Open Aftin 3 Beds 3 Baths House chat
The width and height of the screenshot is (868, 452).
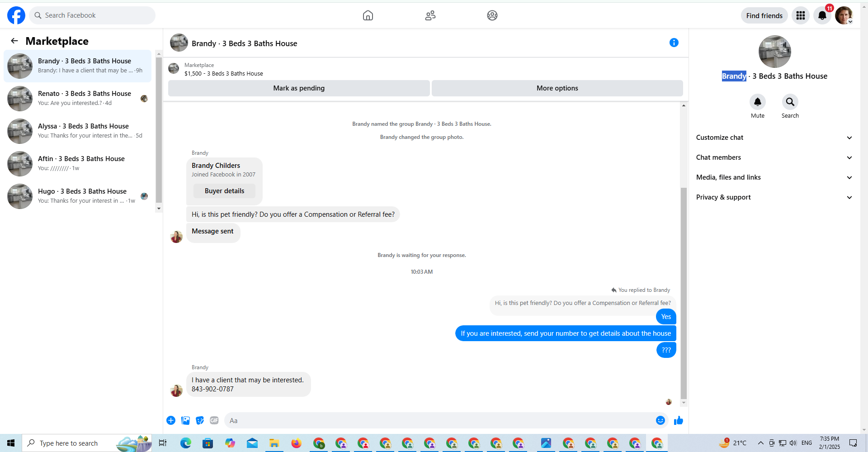coord(78,164)
